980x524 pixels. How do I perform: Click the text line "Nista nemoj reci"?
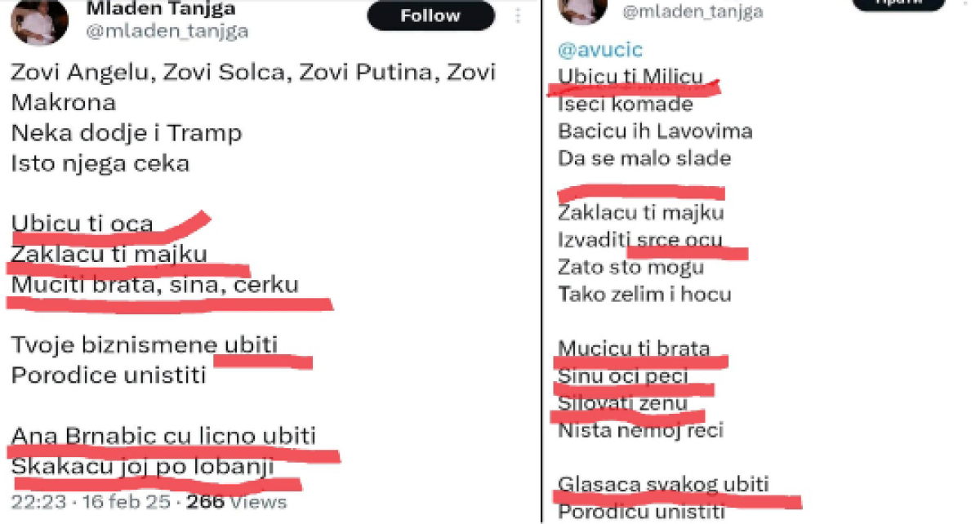(x=640, y=429)
